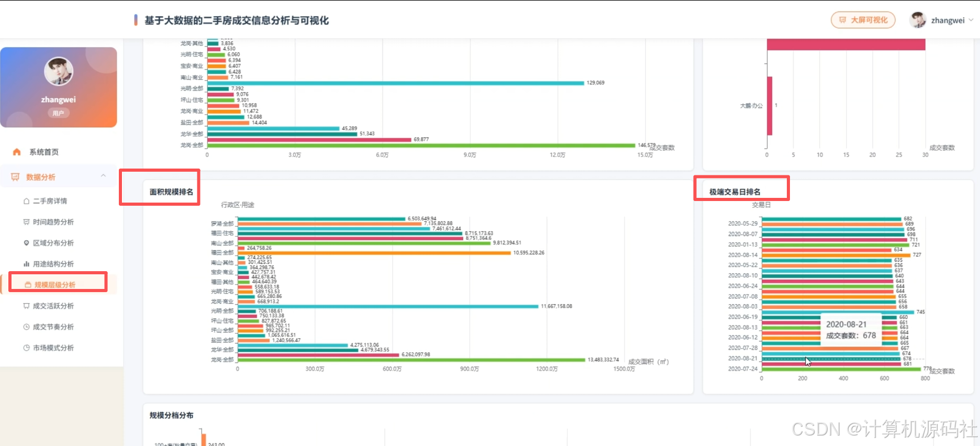Click the 数据分析 section icon

click(15, 177)
